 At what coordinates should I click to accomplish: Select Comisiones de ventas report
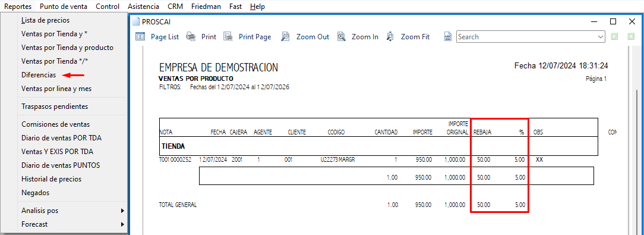(55, 124)
